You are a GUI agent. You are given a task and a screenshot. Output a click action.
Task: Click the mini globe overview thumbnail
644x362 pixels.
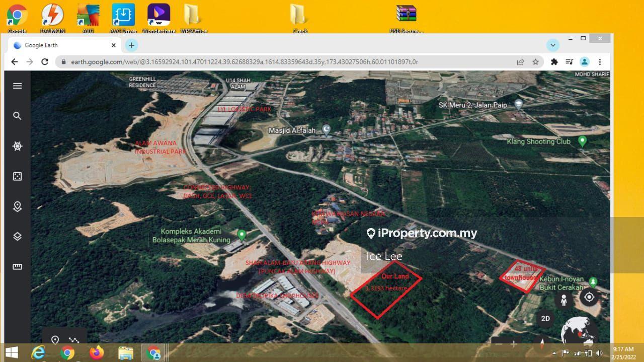580,333
